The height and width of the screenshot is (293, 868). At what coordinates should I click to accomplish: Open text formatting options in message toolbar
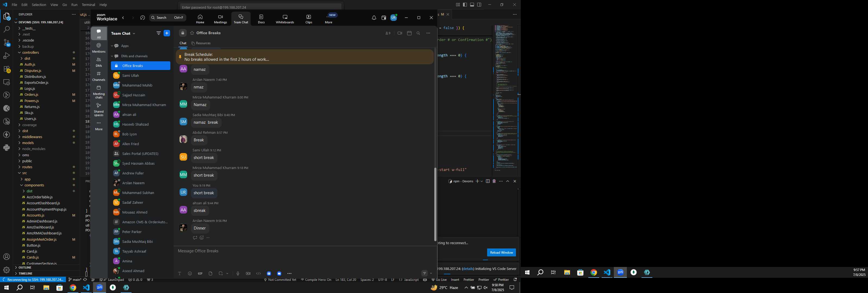[x=180, y=273]
